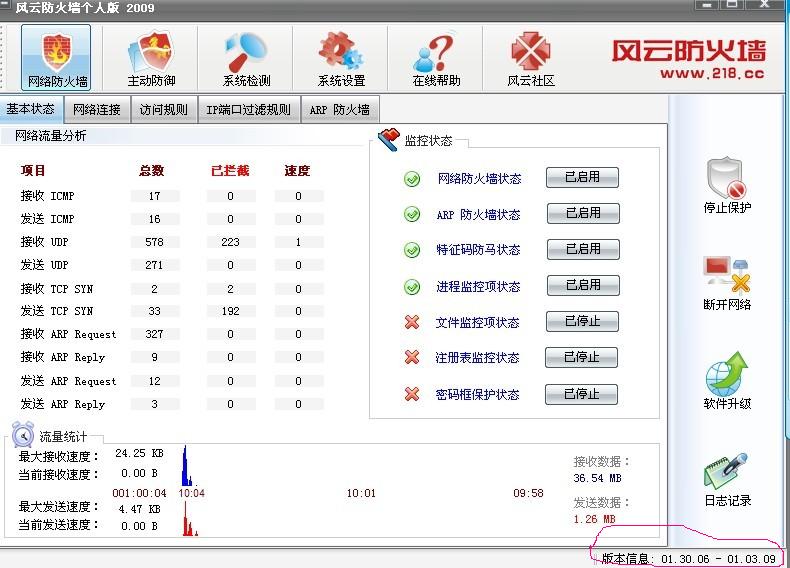
Task: Open the 主动防御 toolbar section
Action: (x=151, y=57)
